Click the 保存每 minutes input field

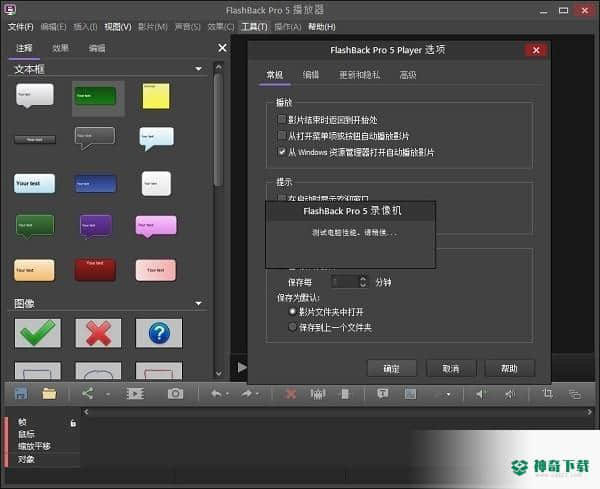346,282
